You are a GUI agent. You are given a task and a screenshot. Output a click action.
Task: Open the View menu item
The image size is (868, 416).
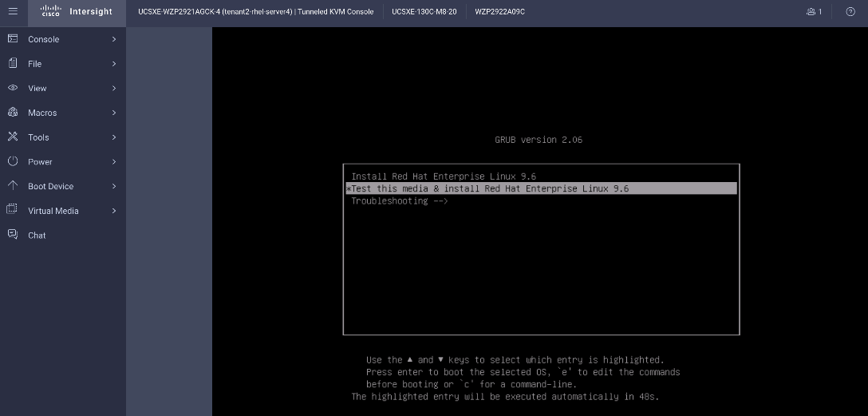[x=63, y=88]
